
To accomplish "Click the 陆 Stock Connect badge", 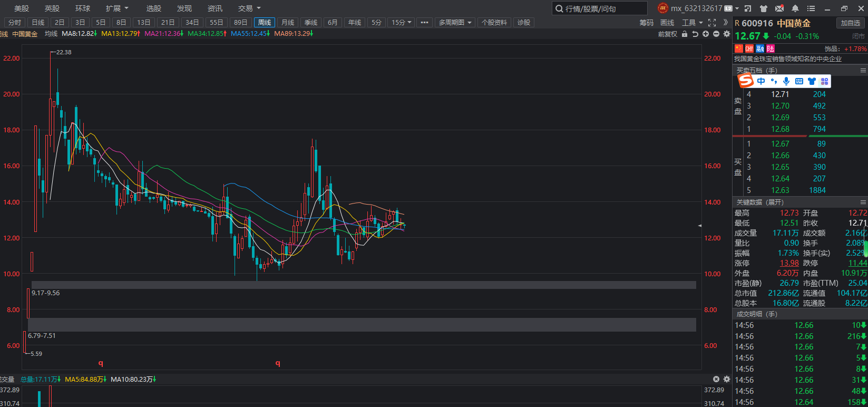I will point(771,49).
